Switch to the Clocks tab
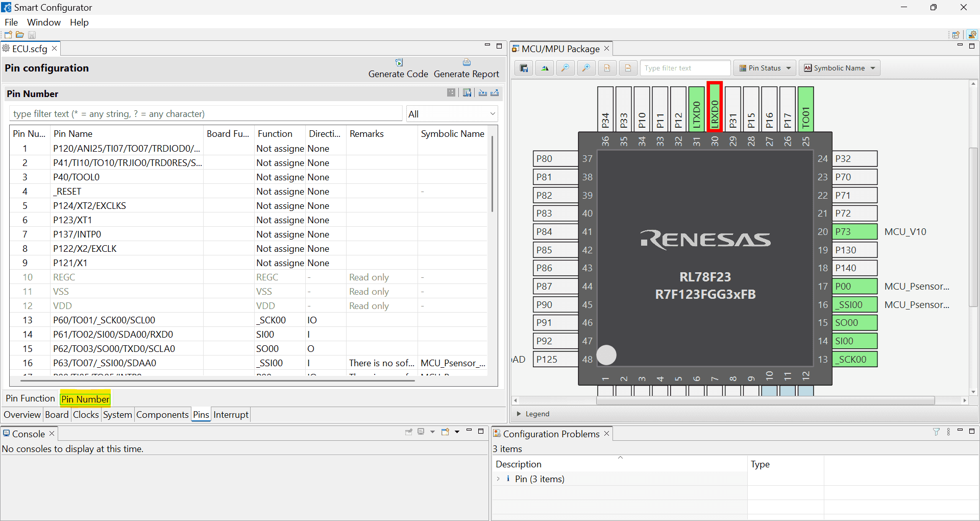The height and width of the screenshot is (521, 980). [86, 415]
